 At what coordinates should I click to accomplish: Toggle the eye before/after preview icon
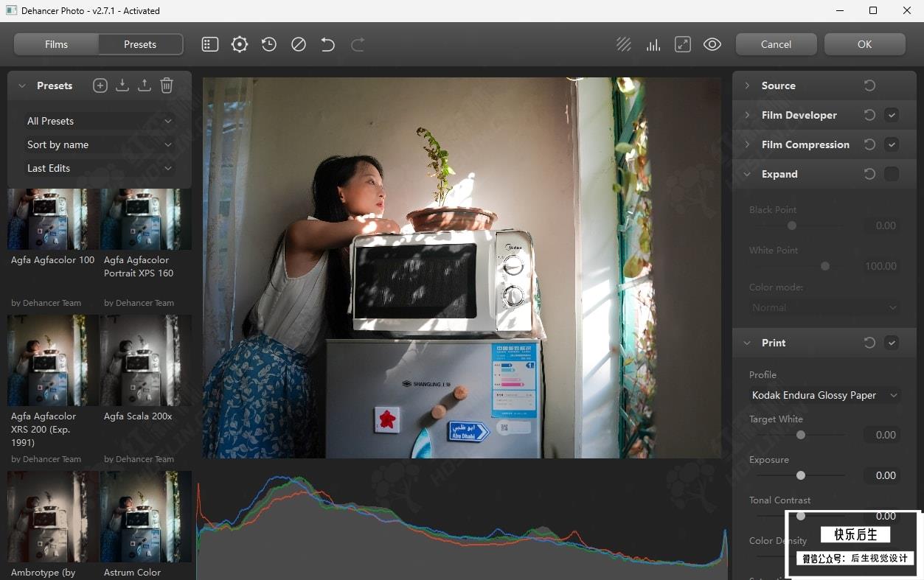[712, 44]
